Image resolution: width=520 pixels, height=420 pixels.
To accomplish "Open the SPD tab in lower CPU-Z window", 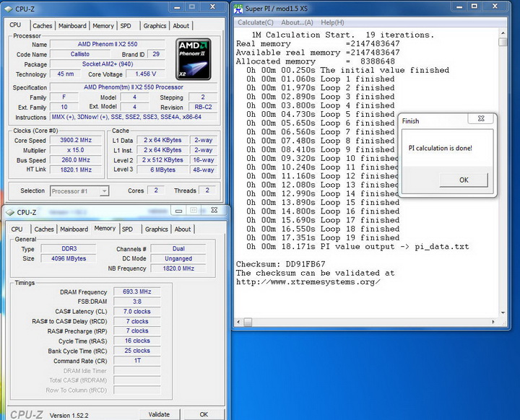I will click(127, 229).
